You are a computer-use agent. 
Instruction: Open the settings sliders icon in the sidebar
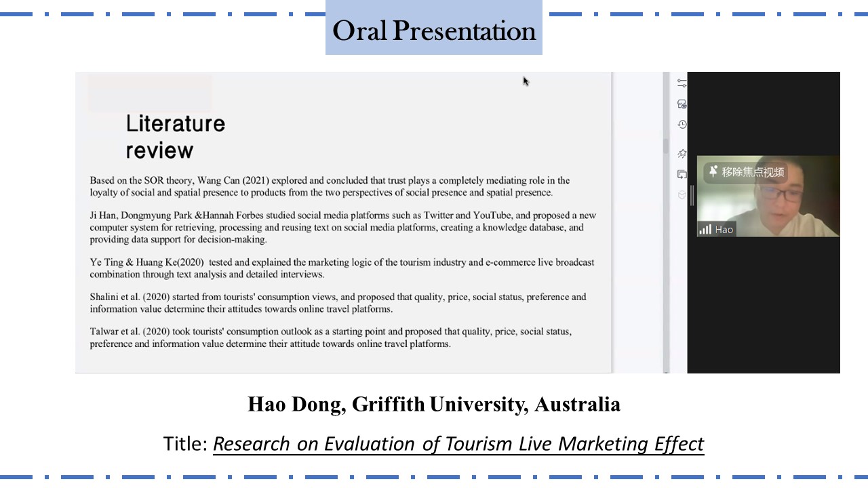coord(682,83)
